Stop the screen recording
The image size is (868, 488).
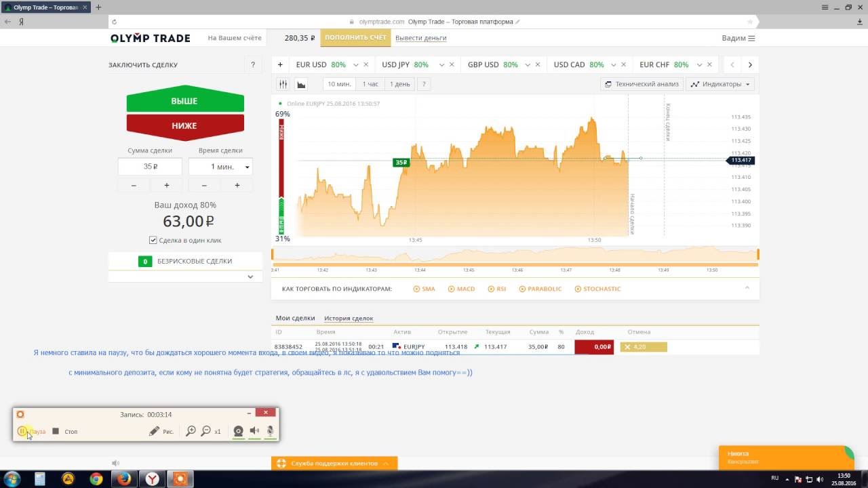click(x=65, y=431)
